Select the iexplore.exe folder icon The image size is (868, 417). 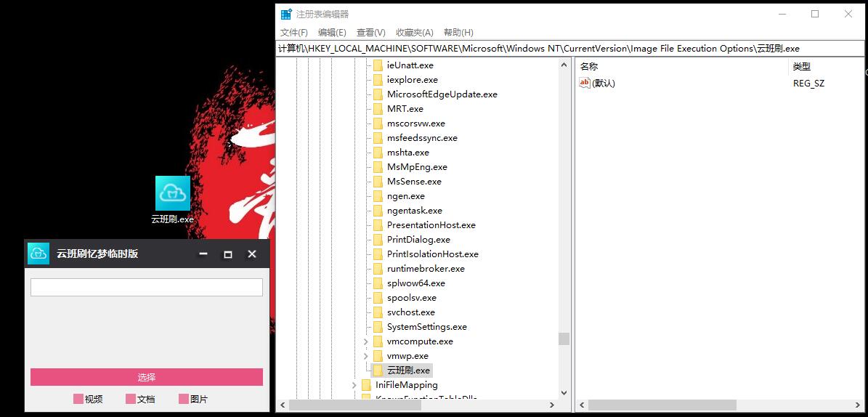(378, 80)
